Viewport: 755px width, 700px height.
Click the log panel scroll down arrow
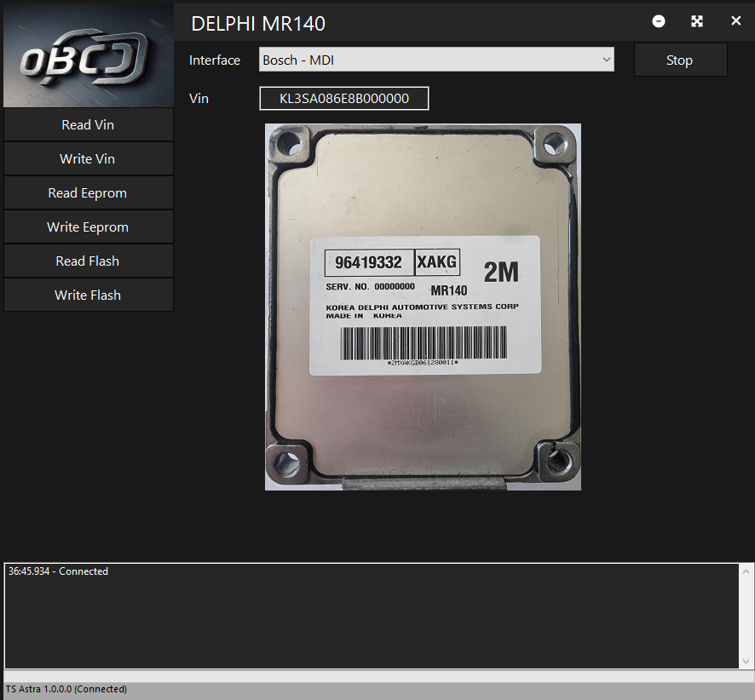pyautogui.click(x=746, y=662)
